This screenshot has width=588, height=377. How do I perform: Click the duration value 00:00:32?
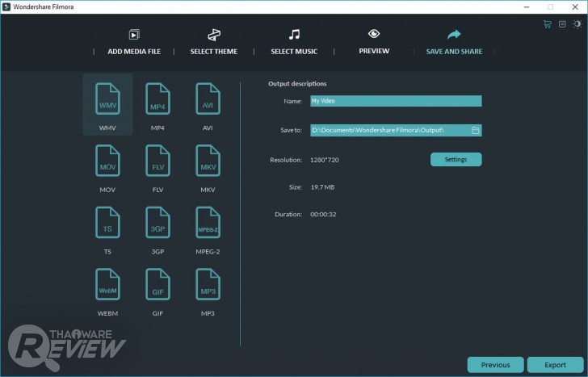[323, 215]
